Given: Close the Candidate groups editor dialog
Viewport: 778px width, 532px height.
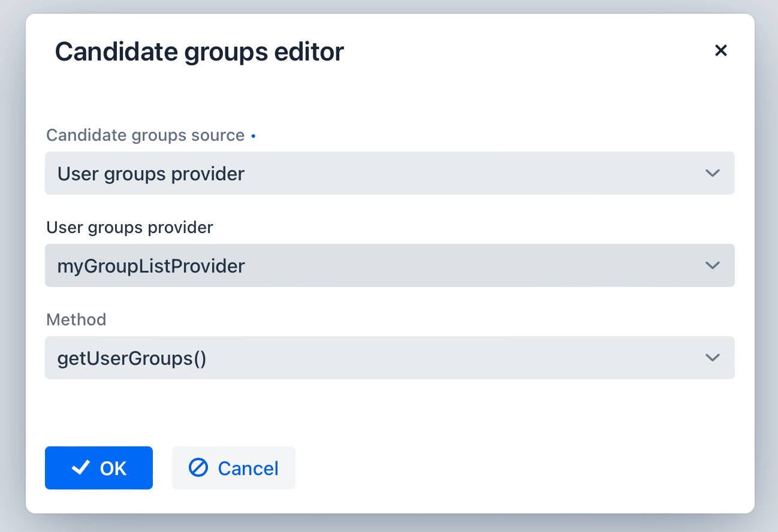Looking at the screenshot, I should [721, 51].
